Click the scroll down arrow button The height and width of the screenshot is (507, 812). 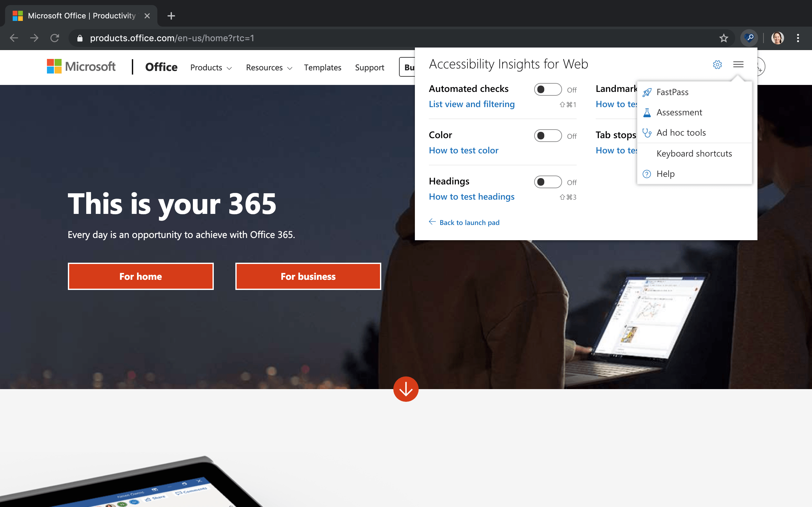pos(406,389)
